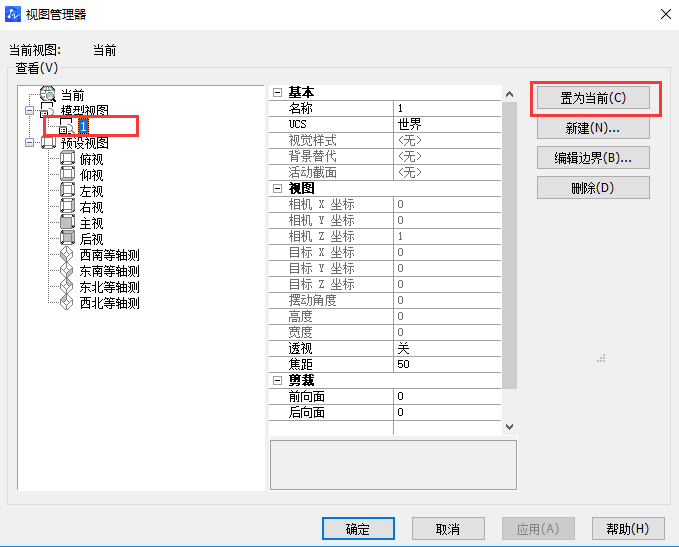Collapse the 基本 property section
The width and height of the screenshot is (679, 547).
pyautogui.click(x=278, y=92)
